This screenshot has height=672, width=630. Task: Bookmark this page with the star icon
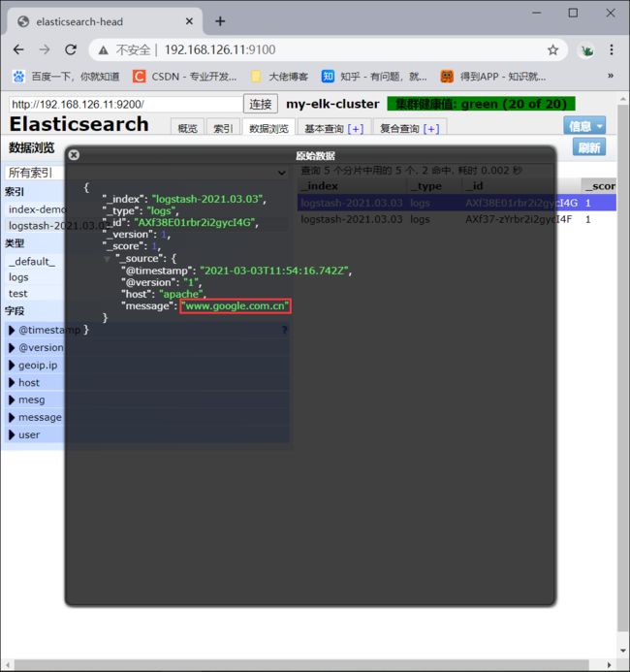[x=552, y=50]
